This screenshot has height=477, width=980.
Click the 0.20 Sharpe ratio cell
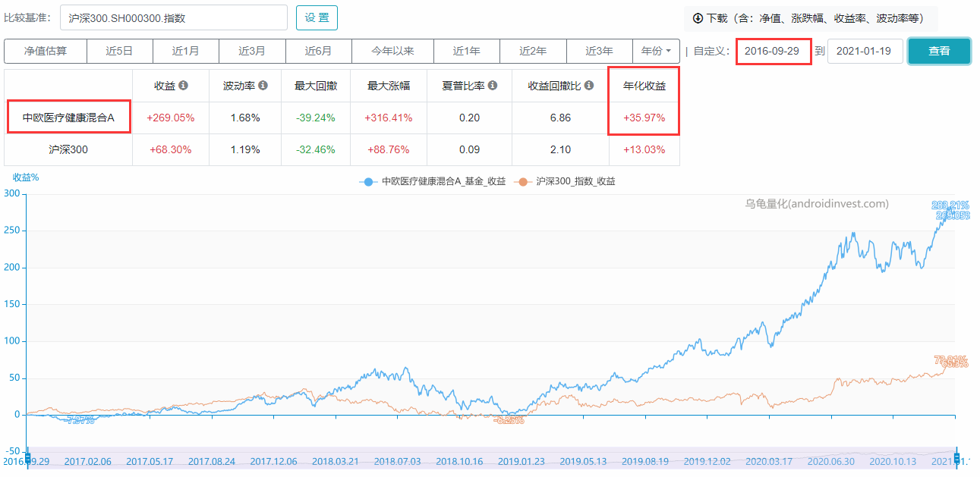(470, 118)
